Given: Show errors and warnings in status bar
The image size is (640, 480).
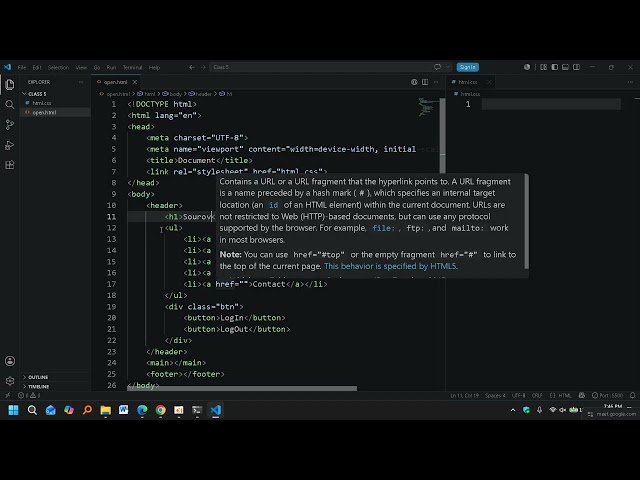Looking at the screenshot, I should (x=29, y=395).
